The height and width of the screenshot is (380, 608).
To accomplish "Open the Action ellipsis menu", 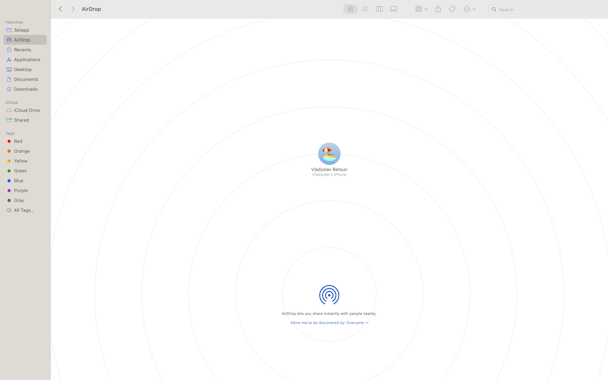I will tap(469, 9).
